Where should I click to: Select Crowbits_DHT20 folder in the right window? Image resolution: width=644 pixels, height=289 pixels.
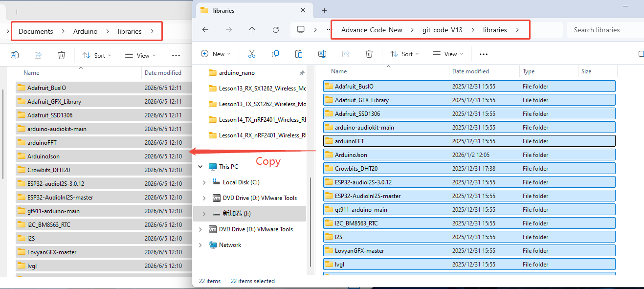[x=469, y=169]
